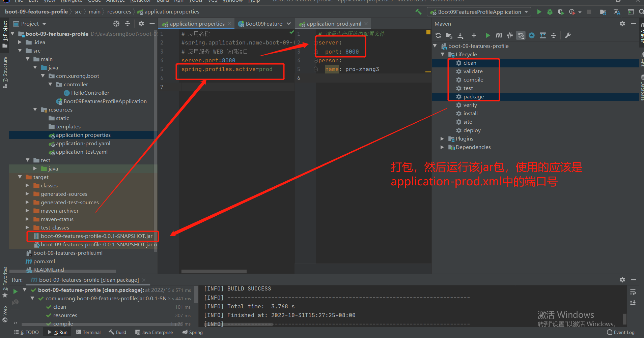
Task: Close the application.properties tab
Action: point(229,24)
